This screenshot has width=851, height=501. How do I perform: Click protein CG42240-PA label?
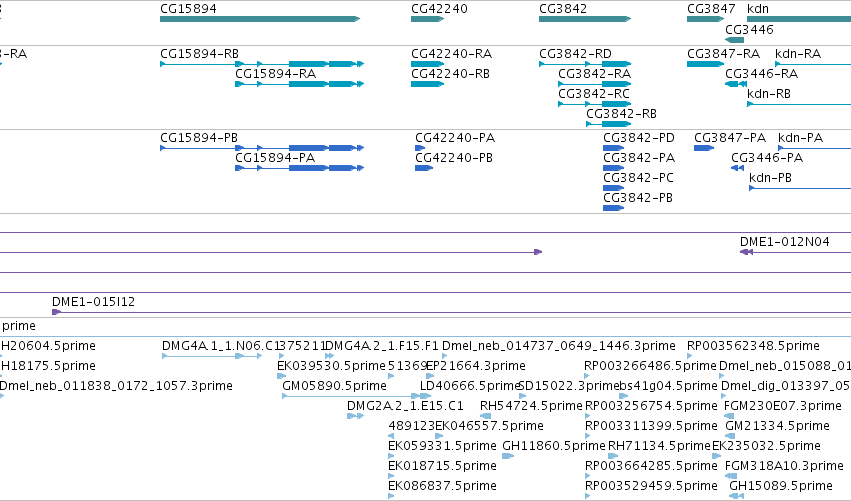click(455, 138)
